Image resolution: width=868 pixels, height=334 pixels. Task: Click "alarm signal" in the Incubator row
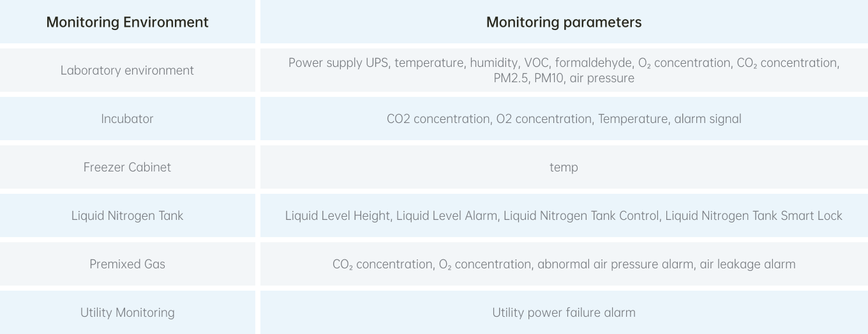click(708, 119)
